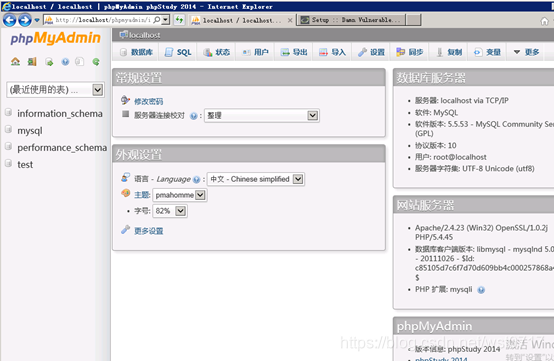Open the 数据库 tab
This screenshot has width=554, height=361.
point(136,52)
